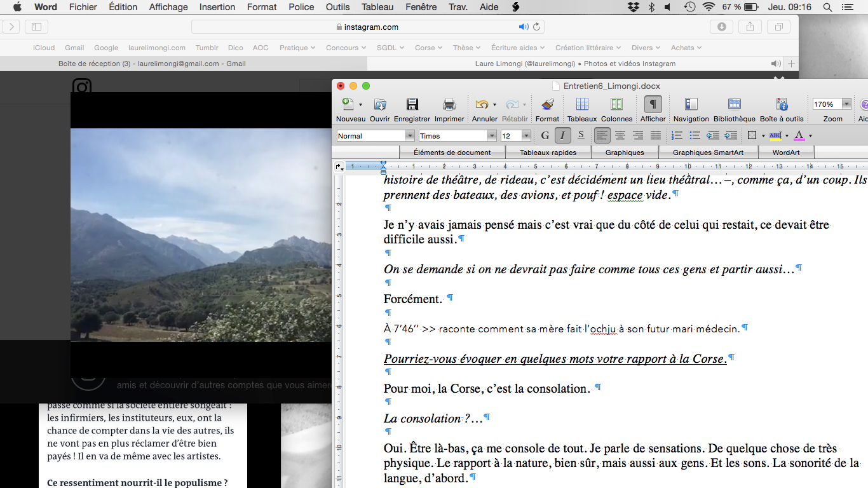The image size is (868, 488).
Task: Toggle italic formatting (I button)
Action: click(562, 135)
